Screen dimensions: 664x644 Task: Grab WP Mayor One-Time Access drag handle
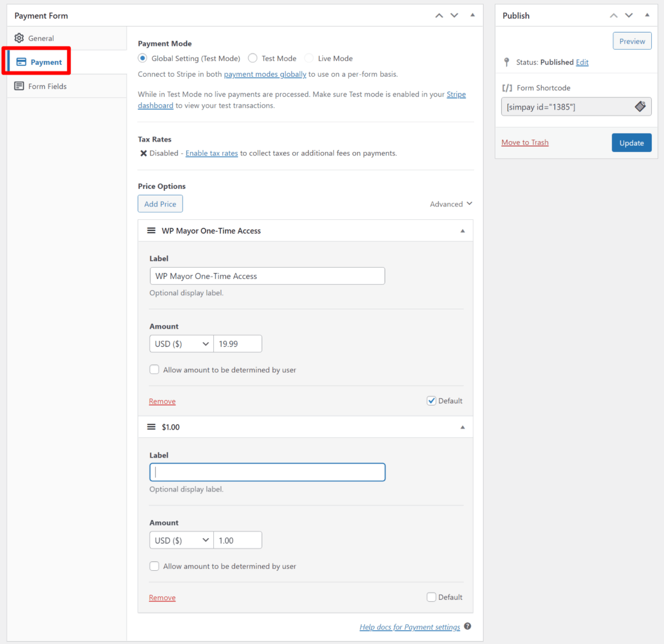click(x=151, y=231)
